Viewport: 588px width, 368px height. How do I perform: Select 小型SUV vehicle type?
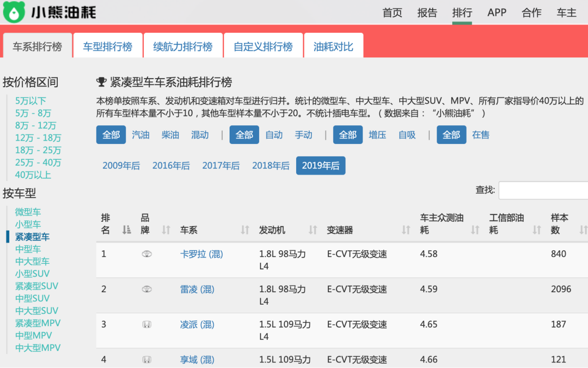[x=32, y=274]
